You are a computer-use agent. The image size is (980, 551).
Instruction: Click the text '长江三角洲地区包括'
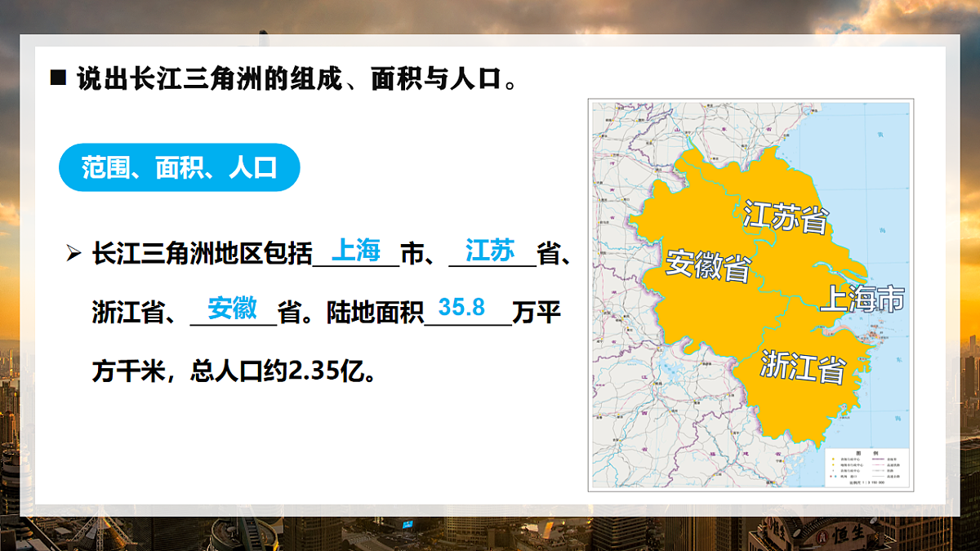202,254
